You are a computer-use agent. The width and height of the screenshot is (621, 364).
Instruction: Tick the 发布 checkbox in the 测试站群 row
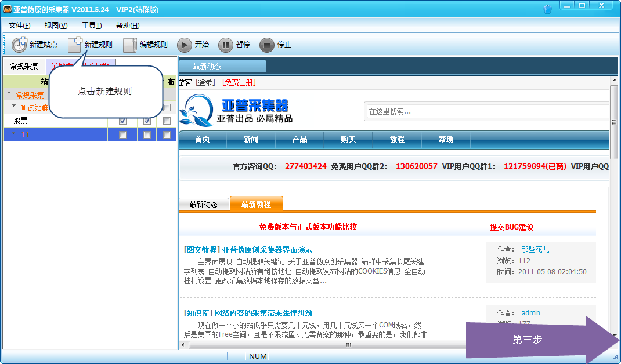click(167, 108)
